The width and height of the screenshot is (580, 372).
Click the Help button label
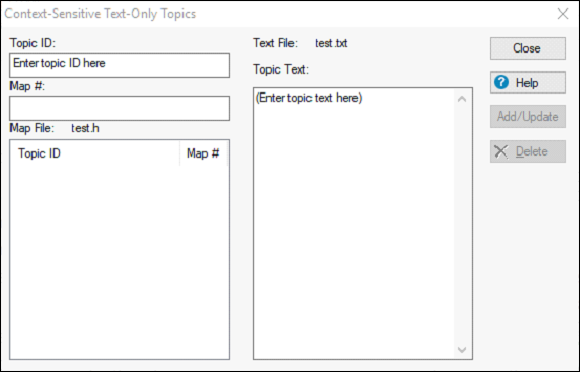click(527, 83)
